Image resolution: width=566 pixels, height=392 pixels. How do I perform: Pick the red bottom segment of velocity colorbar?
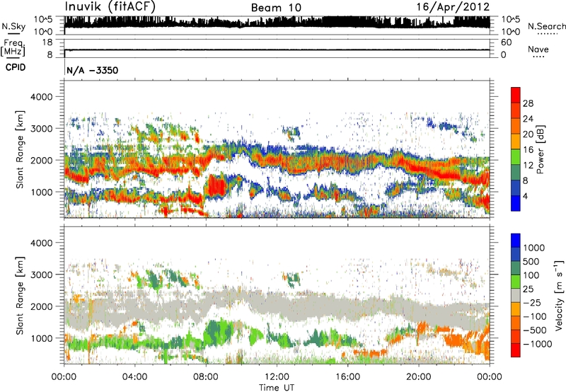(516, 350)
